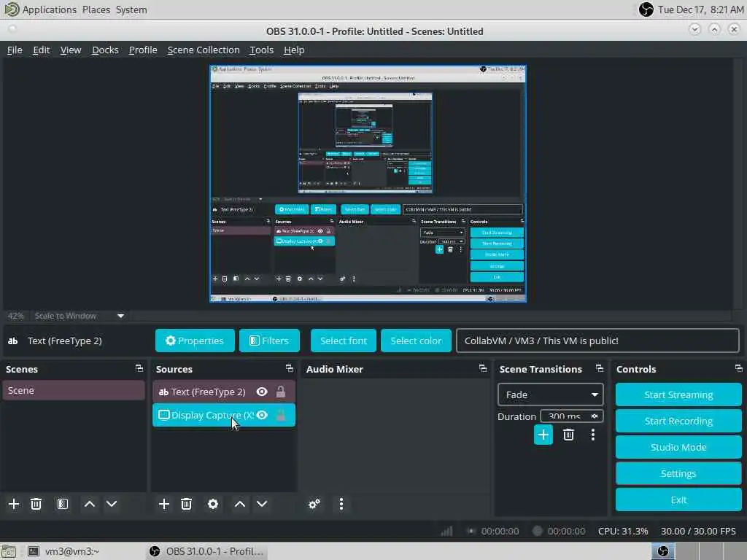Image resolution: width=747 pixels, height=560 pixels.
Task: Click the OBS icon in the top system tray
Action: click(x=646, y=9)
